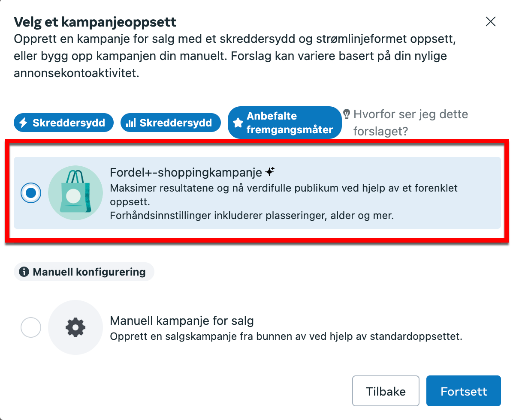Screen dimensions: 513x420
Task: Click the 'Manuell konfigurering' label text
Action: point(89,272)
